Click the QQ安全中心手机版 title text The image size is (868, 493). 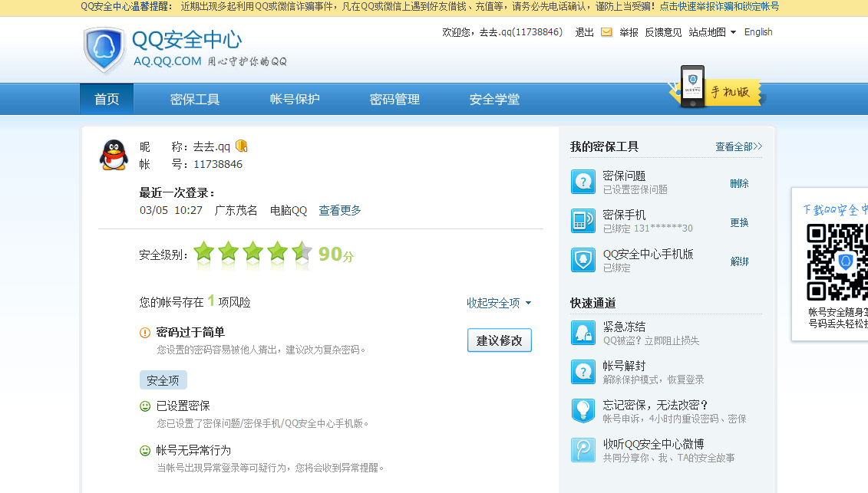(648, 254)
